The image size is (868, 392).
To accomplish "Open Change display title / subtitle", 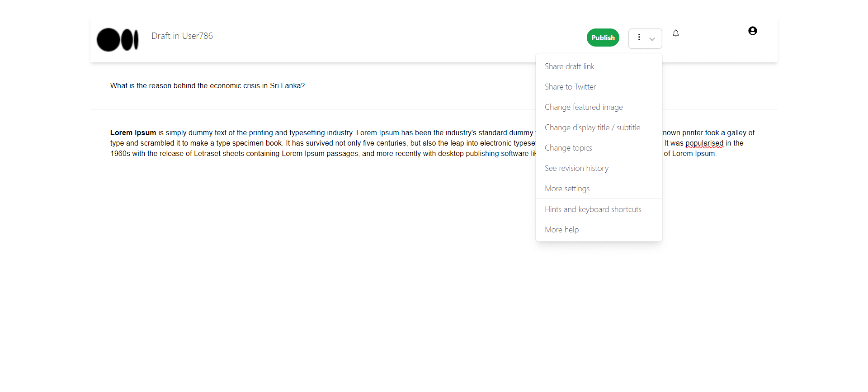I will coord(592,128).
